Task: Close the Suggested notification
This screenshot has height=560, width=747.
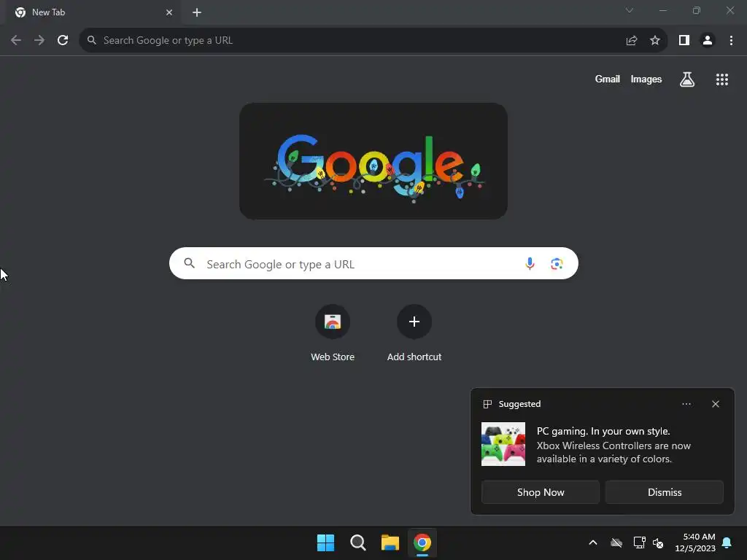Action: click(x=715, y=404)
